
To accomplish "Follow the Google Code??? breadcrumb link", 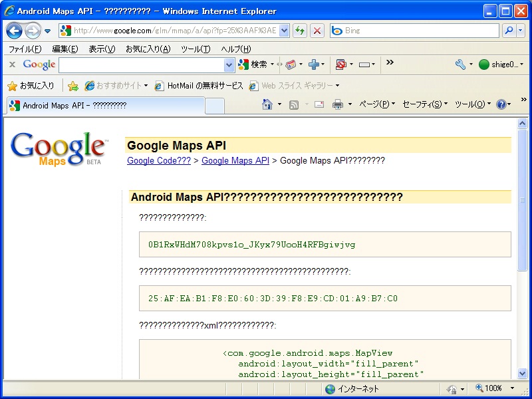I will point(159,160).
